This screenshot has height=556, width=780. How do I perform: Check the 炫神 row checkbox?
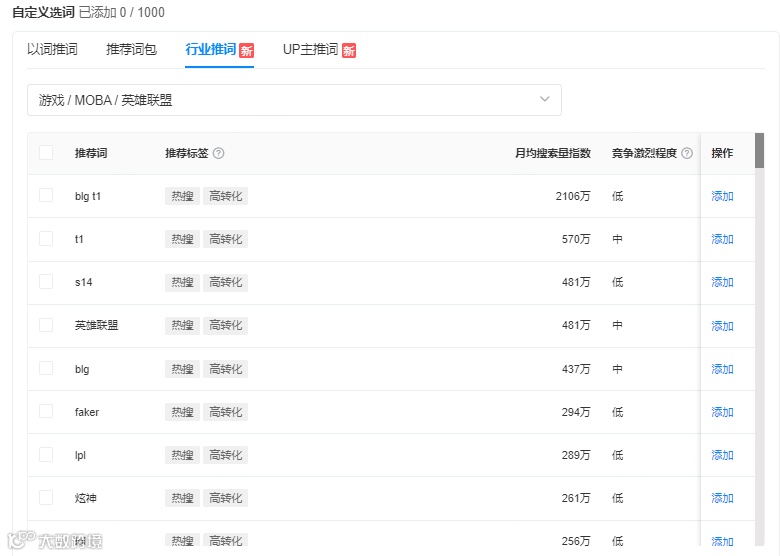(46, 497)
